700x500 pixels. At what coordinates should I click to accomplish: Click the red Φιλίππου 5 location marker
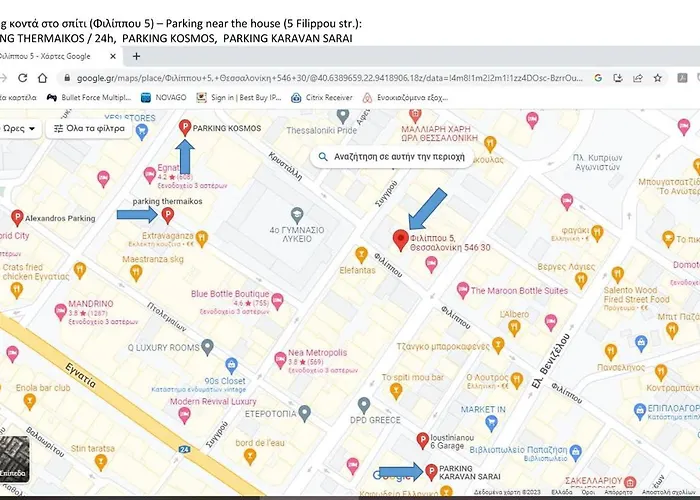tap(401, 240)
